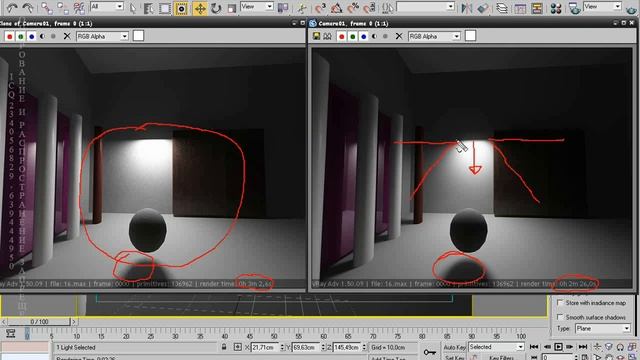The height and width of the screenshot is (360, 640).
Task: Click the Z coordinate field 145,49cm
Action: 347,347
